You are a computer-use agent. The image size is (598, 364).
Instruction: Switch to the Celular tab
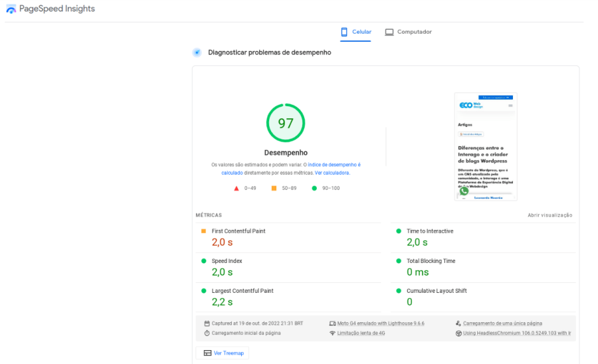(355, 32)
